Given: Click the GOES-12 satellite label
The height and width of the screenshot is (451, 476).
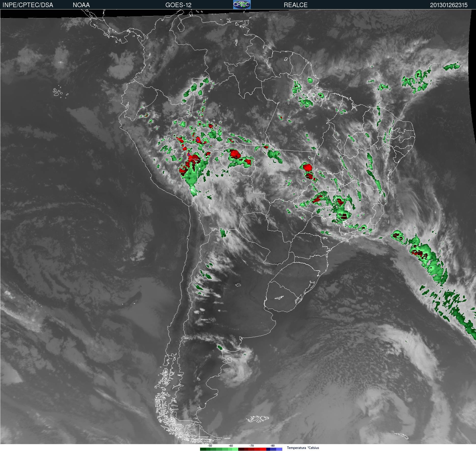Looking at the screenshot, I should pos(178,5).
